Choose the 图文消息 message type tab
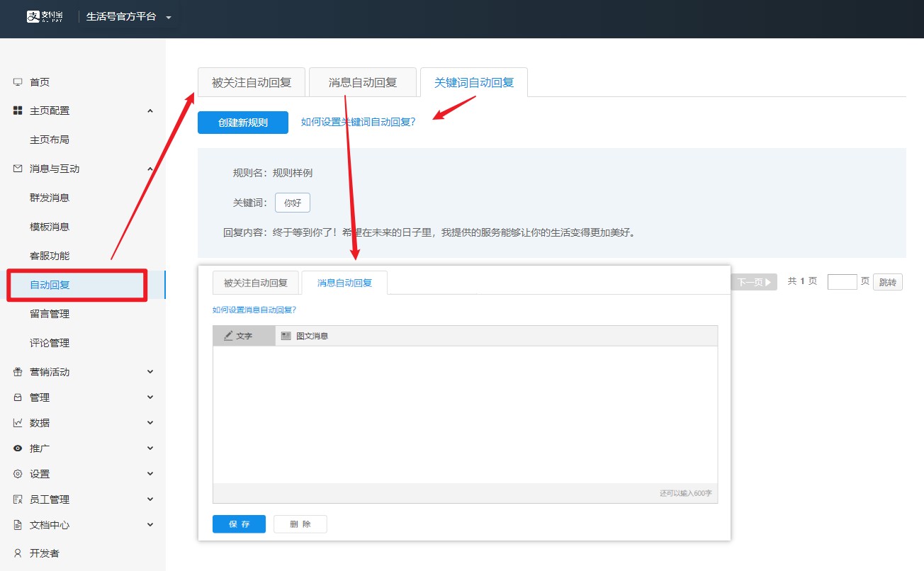 point(305,336)
